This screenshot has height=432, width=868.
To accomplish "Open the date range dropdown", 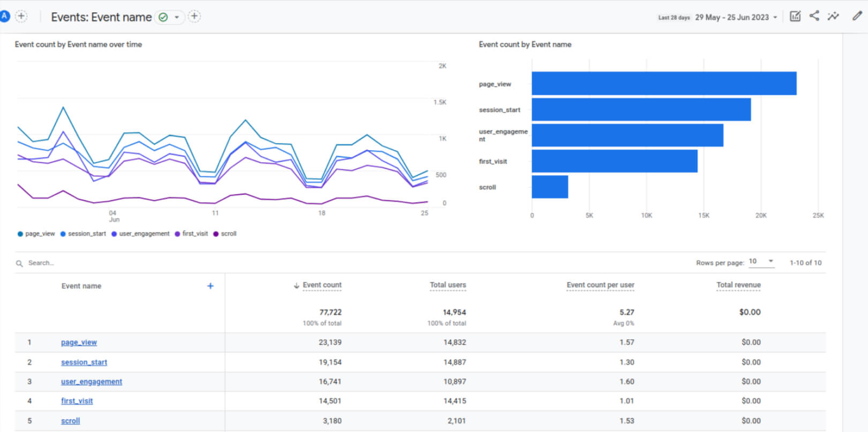I will tap(736, 18).
